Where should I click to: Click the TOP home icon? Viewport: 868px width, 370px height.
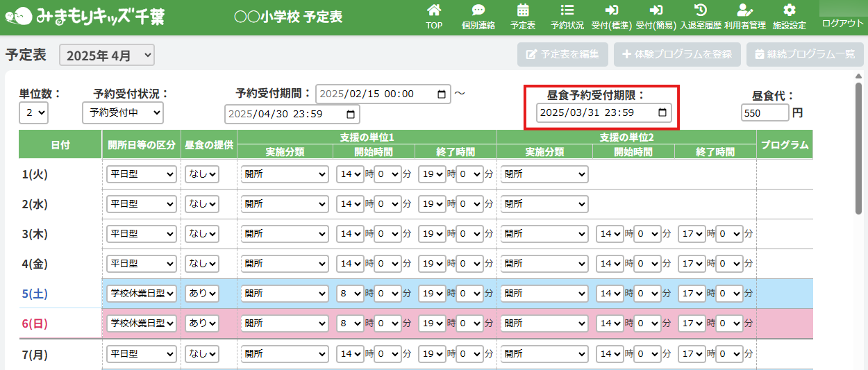434,11
